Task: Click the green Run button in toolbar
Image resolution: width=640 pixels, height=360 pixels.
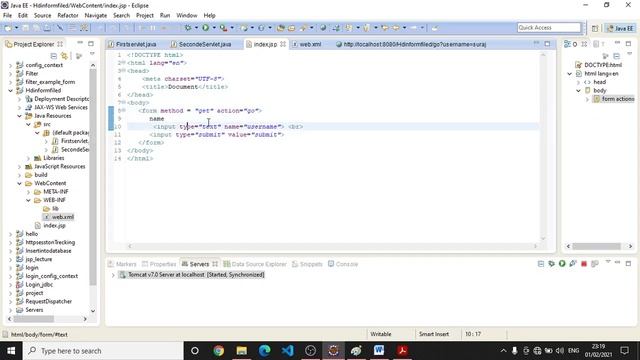Action: 205,28
